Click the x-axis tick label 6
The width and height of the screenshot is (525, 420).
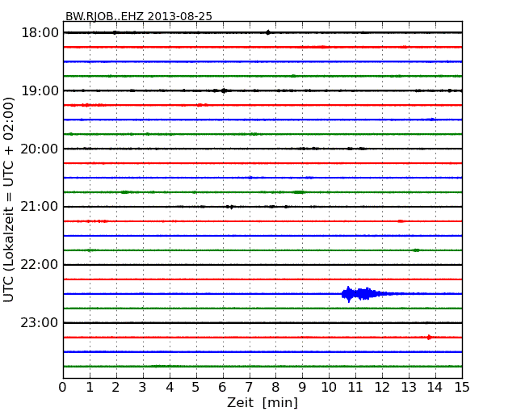coord(223,388)
